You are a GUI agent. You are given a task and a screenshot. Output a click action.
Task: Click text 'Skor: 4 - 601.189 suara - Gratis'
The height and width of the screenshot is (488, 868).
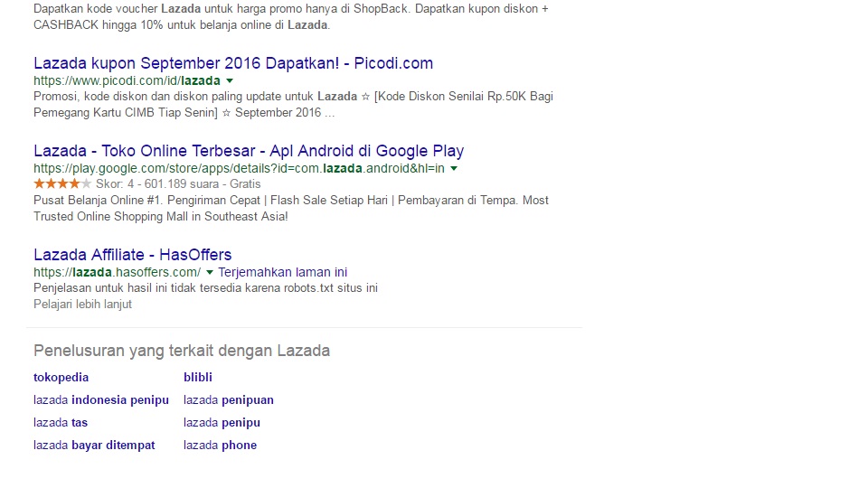click(x=178, y=184)
